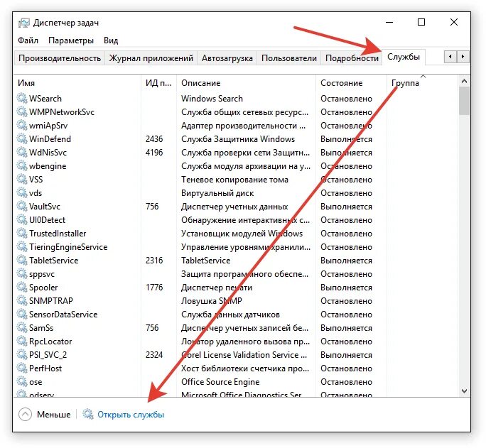Image resolution: width=486 pixels, height=448 pixels.
Task: Click the gear icon beside UI0Detect
Action: (x=22, y=220)
